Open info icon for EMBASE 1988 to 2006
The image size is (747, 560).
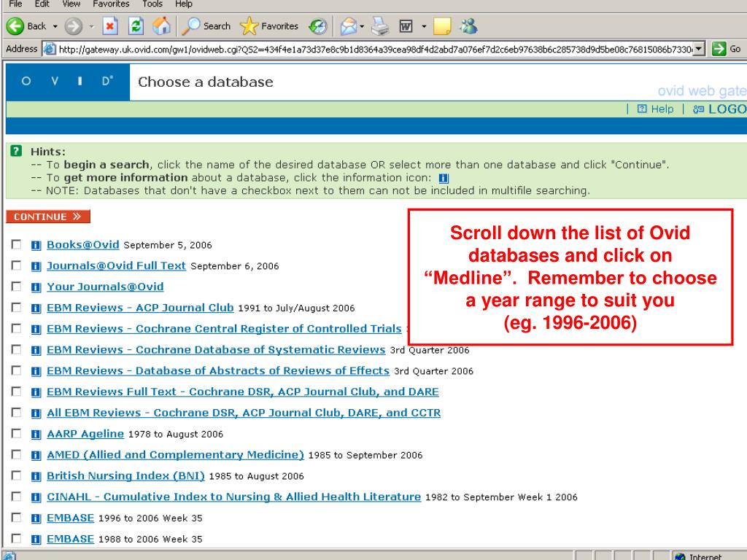tap(36, 539)
